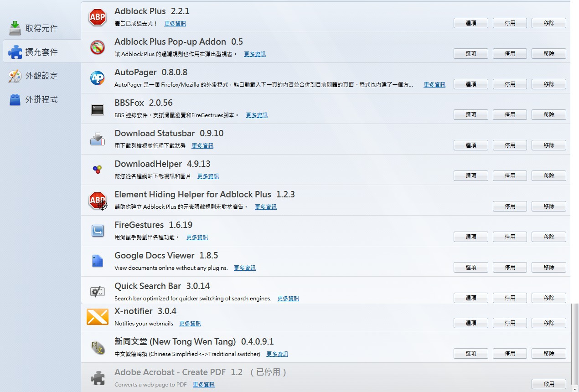Click the Element Hiding Helper icon

pos(98,201)
